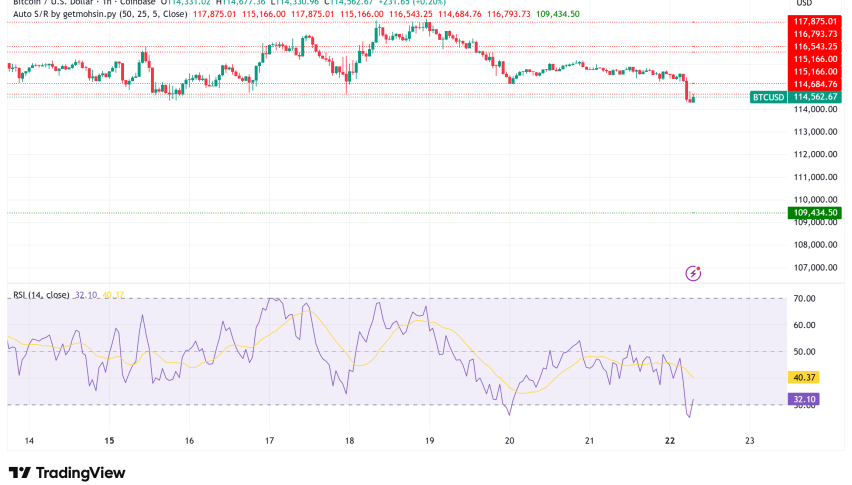The height and width of the screenshot is (485, 852).
Task: Click the 116,793.73 value in the Auto S/R legend
Action: pos(509,14)
